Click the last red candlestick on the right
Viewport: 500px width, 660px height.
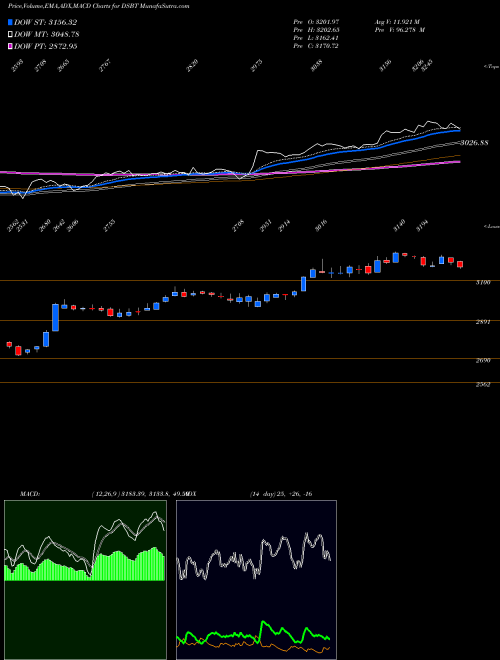[x=460, y=264]
